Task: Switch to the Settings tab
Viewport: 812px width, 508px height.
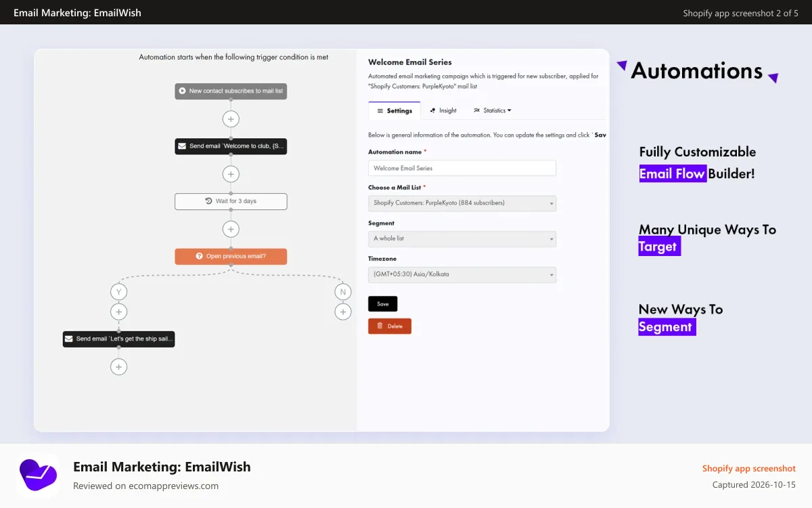Action: pyautogui.click(x=394, y=110)
